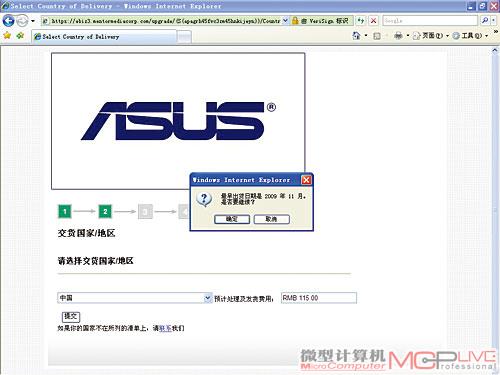Open the Tools (工具) menu
Viewport: 500px width, 375px height.
(x=470, y=35)
